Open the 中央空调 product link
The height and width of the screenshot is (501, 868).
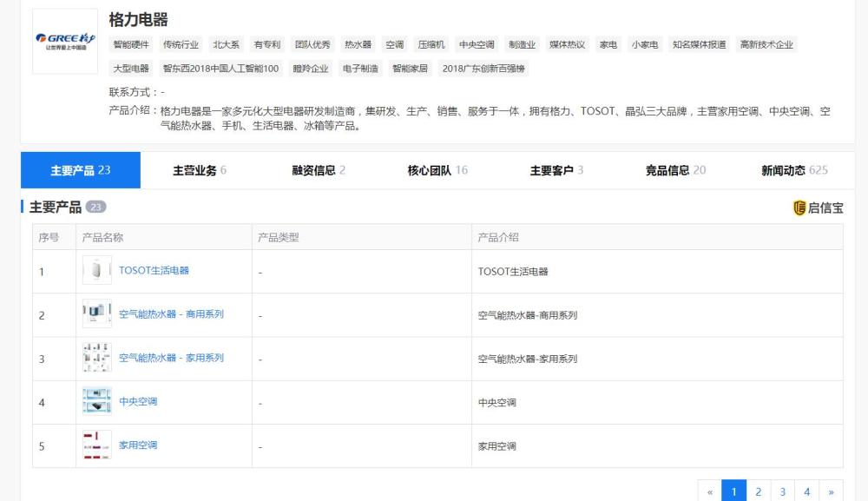coord(138,401)
